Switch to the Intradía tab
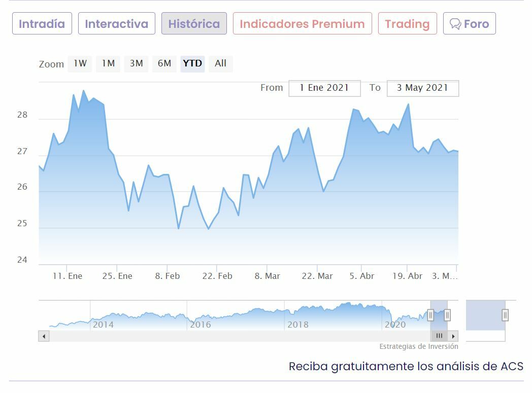 click(x=42, y=24)
